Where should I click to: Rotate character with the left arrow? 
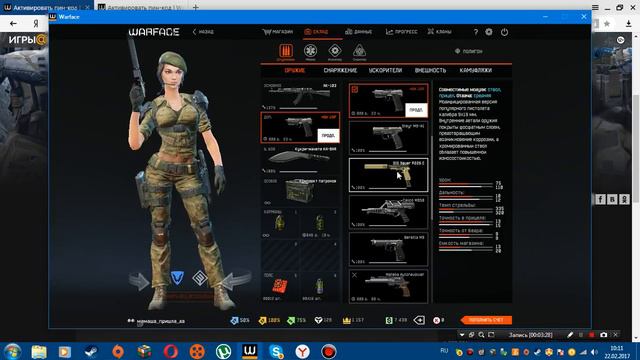click(140, 281)
